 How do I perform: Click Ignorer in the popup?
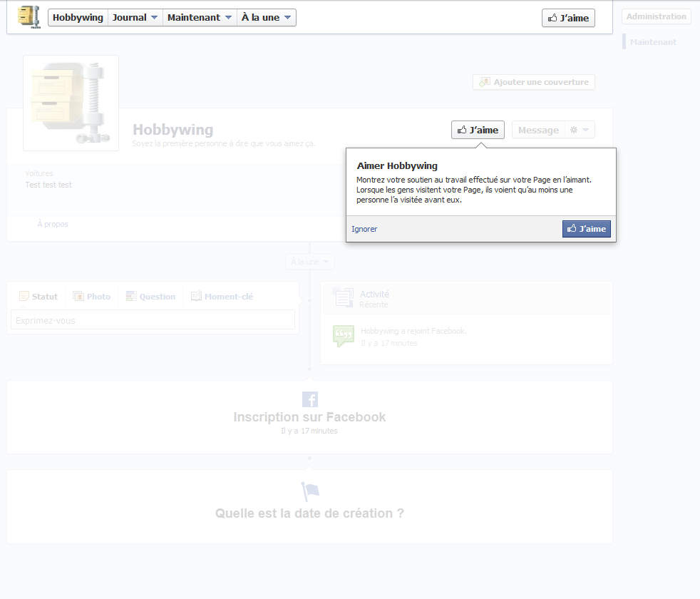[x=364, y=229]
